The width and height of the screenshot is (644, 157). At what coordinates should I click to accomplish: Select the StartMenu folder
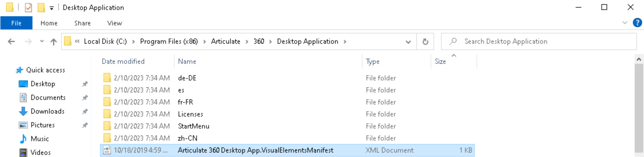pos(194,126)
